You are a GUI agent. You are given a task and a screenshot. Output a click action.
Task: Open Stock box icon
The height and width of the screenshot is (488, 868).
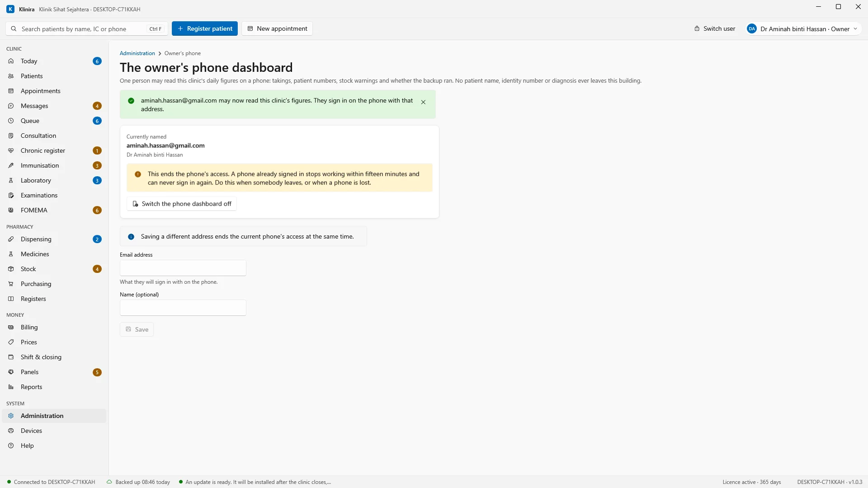(11, 269)
